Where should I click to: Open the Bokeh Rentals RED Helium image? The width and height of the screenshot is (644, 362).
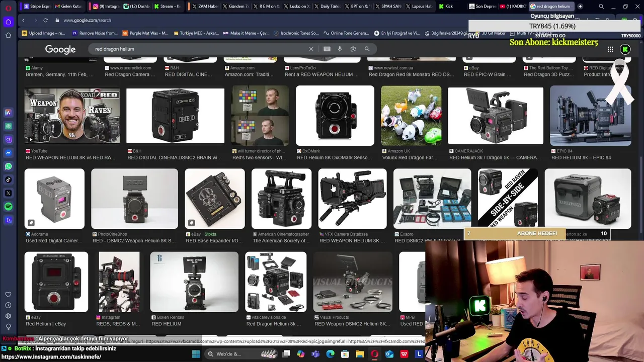pyautogui.click(x=194, y=282)
